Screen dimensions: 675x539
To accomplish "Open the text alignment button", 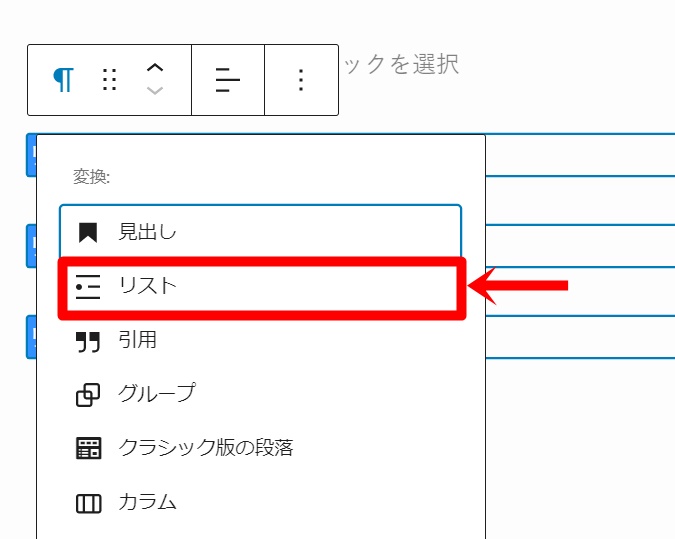I will pos(228,80).
